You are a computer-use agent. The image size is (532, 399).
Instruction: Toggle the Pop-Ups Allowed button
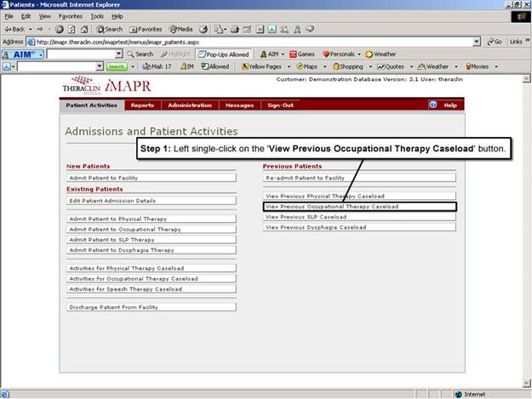pyautogui.click(x=225, y=54)
